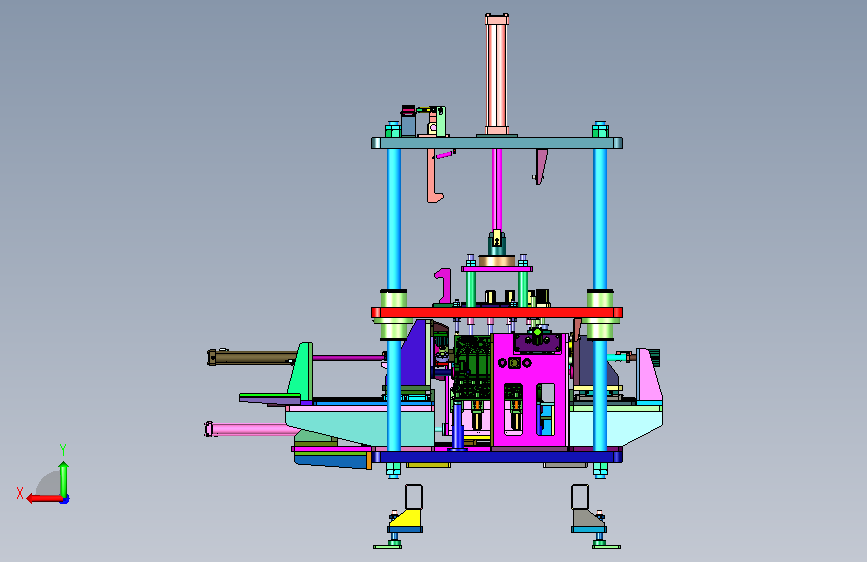Viewport: 867px width, 562px height.
Task: Select the dark blue base plate
Action: [x=497, y=457]
